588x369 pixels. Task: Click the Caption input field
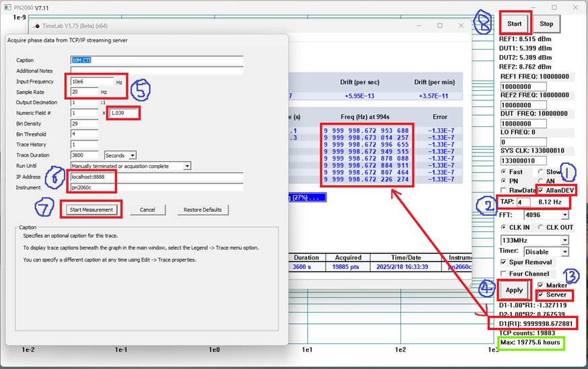click(157, 60)
